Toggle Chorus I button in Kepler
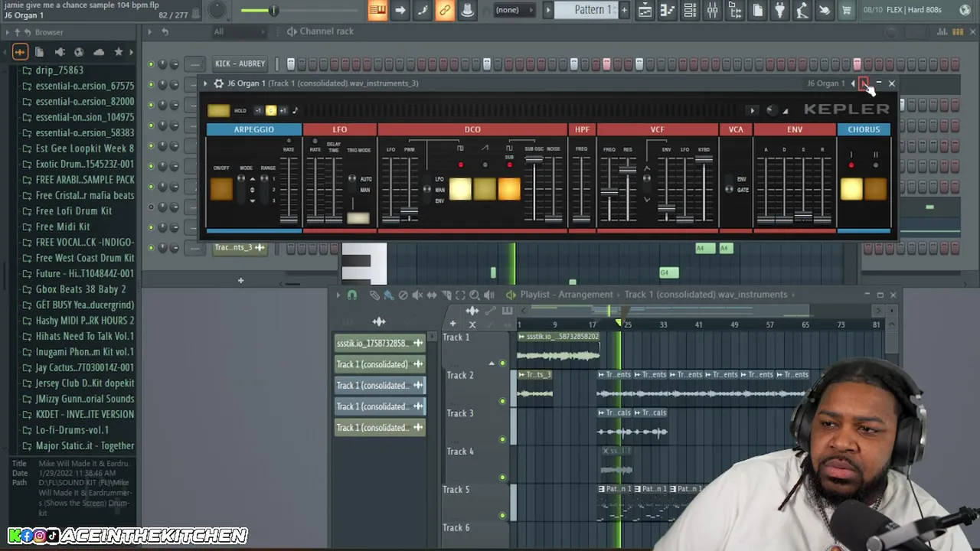Viewport: 980px width, 551px height. coord(851,188)
